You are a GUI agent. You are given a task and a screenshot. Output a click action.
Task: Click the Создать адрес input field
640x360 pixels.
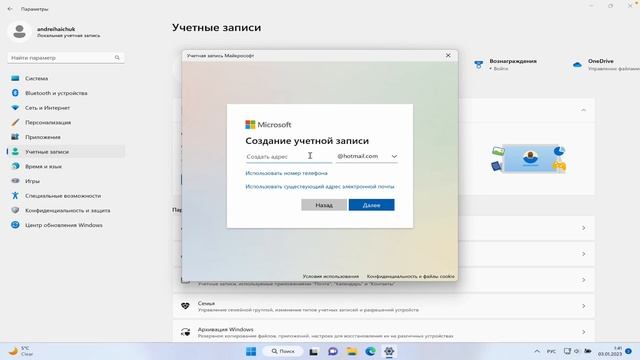[x=289, y=156]
